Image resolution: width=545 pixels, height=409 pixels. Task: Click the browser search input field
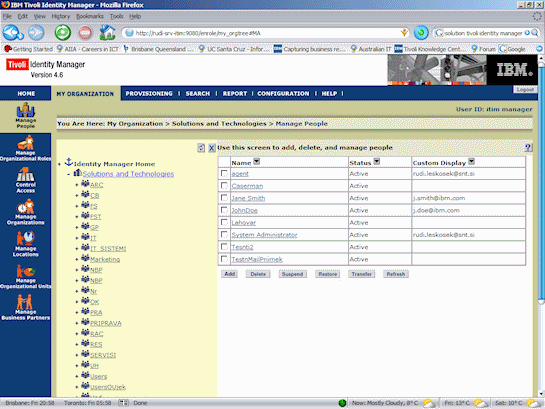pos(483,33)
